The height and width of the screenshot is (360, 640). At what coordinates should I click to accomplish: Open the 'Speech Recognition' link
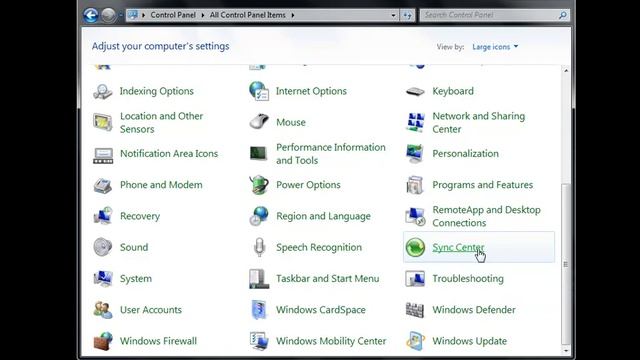pyautogui.click(x=319, y=247)
